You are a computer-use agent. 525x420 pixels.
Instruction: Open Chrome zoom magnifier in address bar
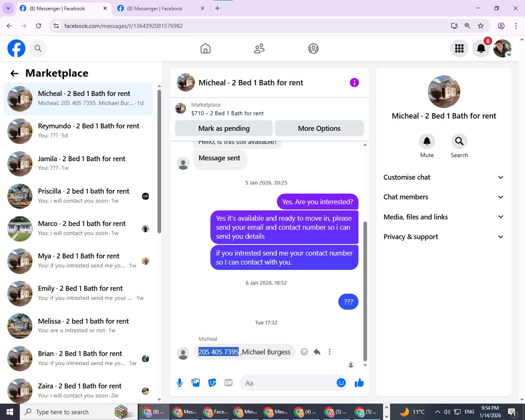pyautogui.click(x=468, y=26)
